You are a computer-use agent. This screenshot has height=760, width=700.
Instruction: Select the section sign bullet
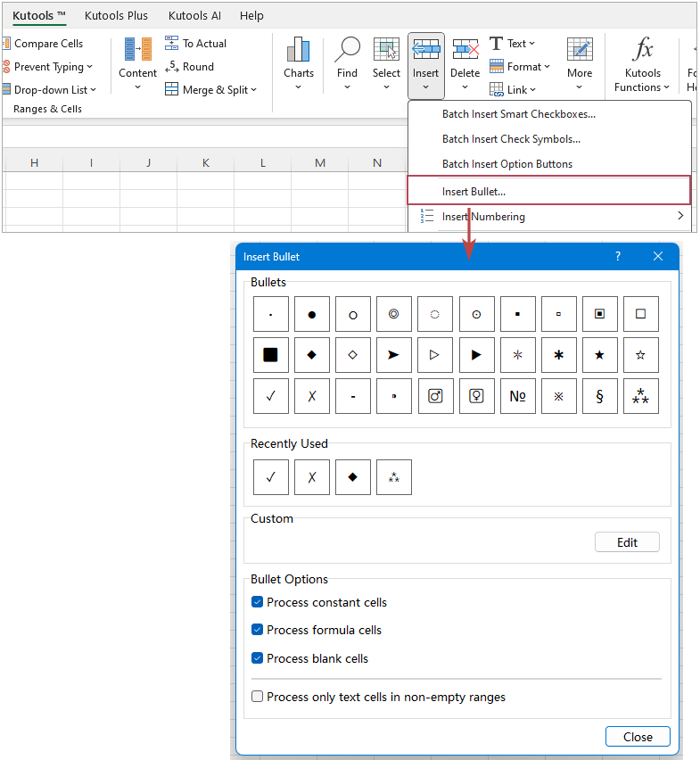600,396
